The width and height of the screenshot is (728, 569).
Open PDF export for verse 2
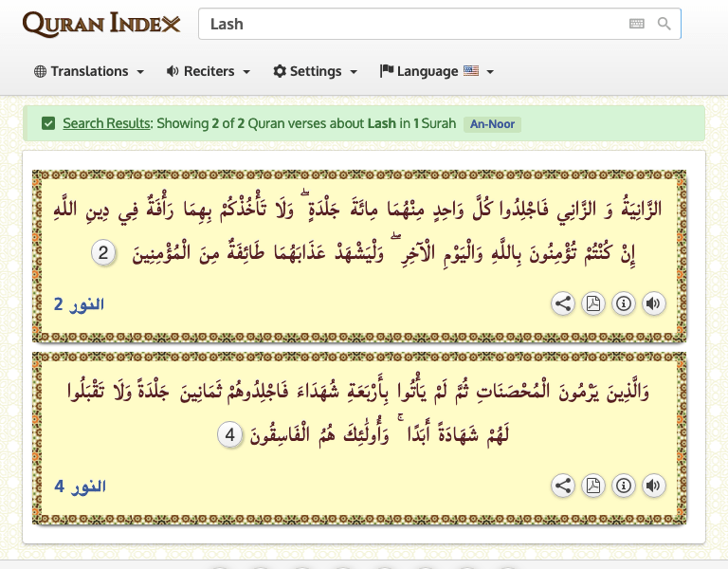click(x=593, y=304)
